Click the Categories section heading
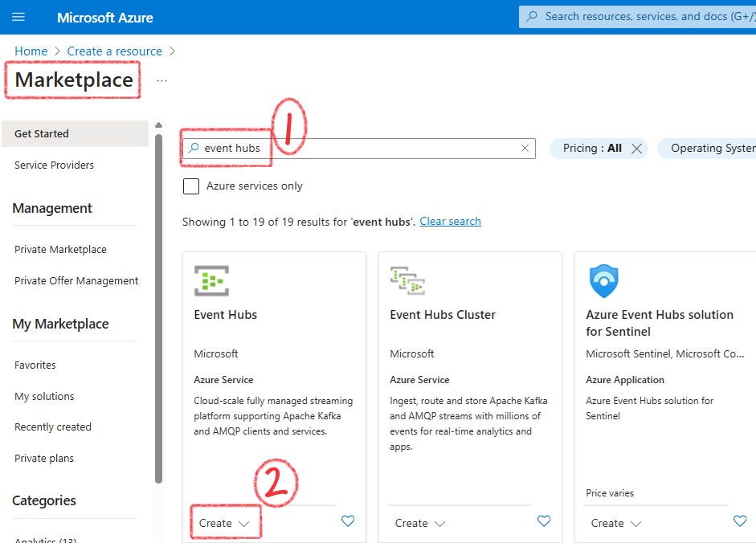756x543 pixels. point(44,500)
